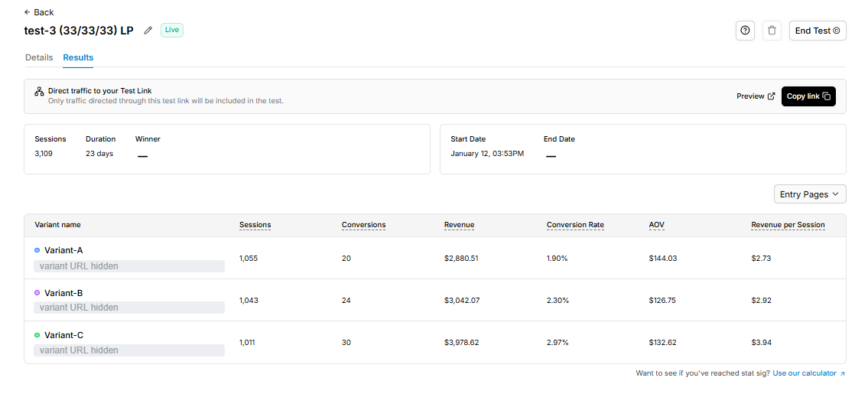Click the Conversions column header

tap(364, 225)
